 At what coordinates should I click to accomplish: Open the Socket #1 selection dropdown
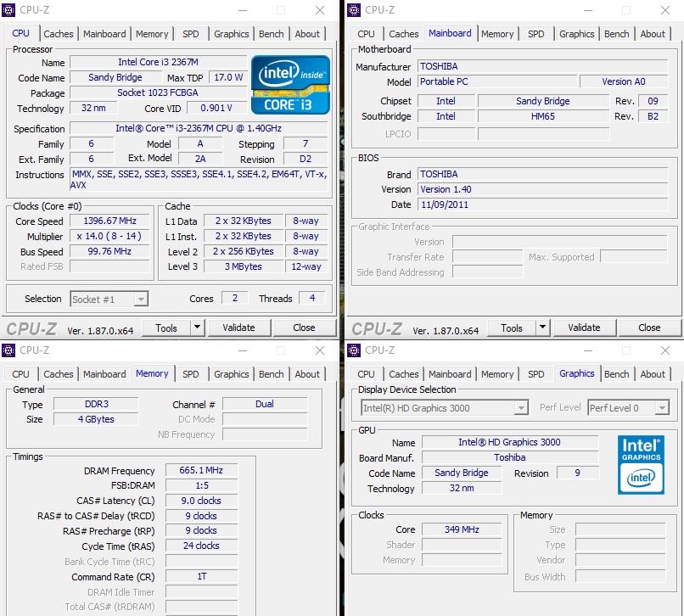point(109,299)
